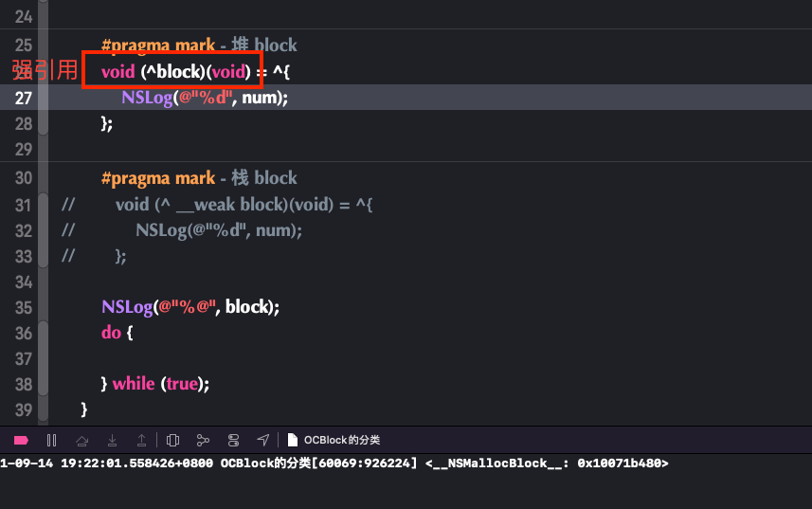Pause program execution in debug bar
This screenshot has width=812, height=509.
point(51,440)
